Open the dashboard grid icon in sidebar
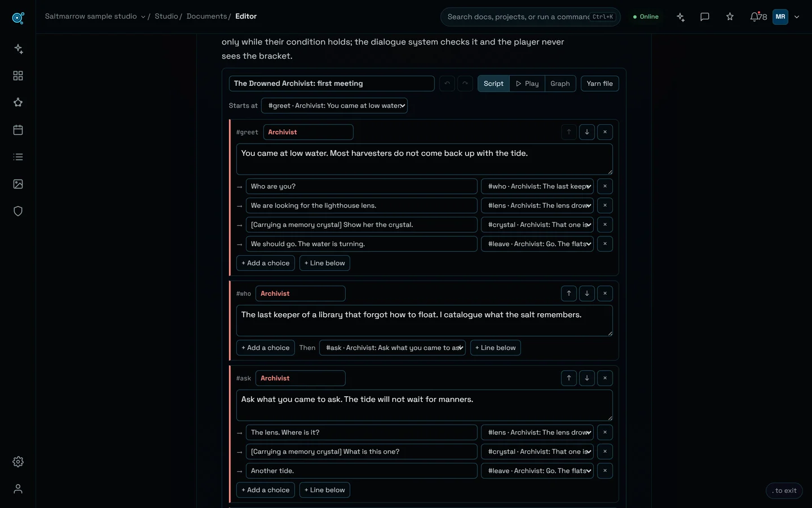The height and width of the screenshot is (508, 812). 18,76
